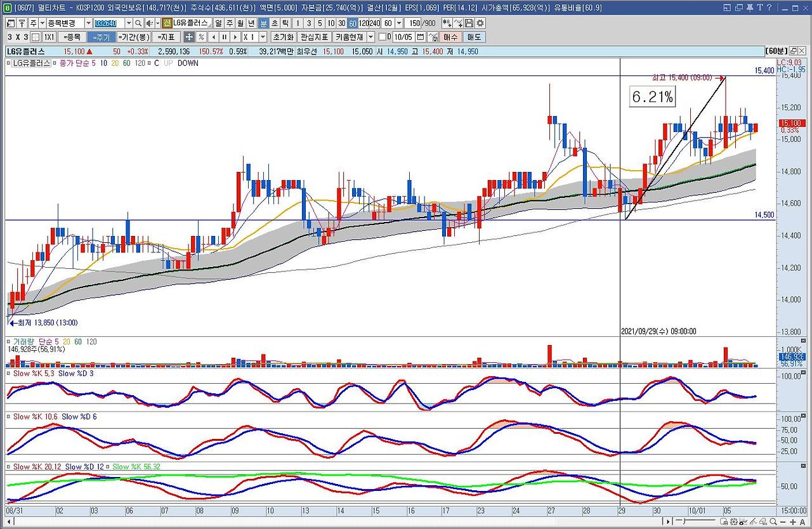
Task: Click the 키움현재 button
Action: tap(350, 37)
